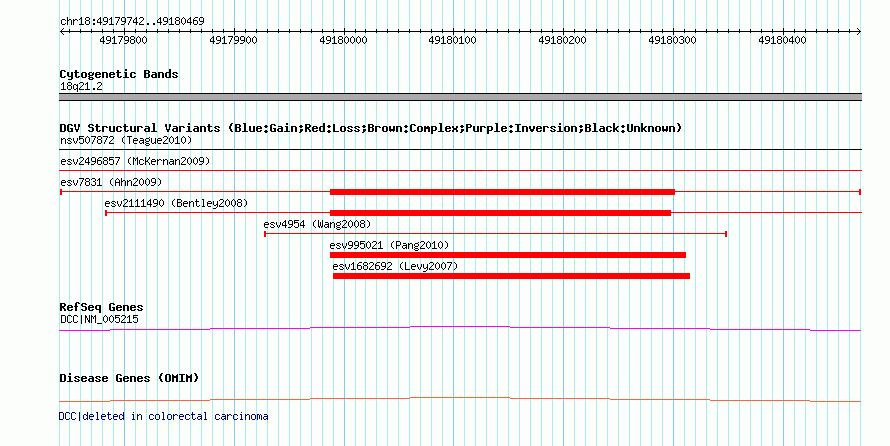Screen dimensions: 890x446
Task: Select ruler tick label 49180200
Action: (562, 40)
